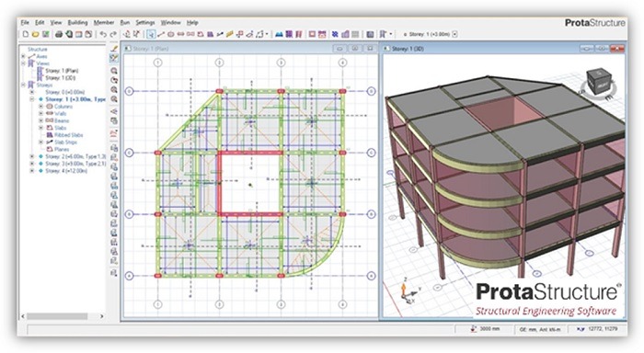Click the top magnifier zoom icon in vertical toolbar
The image size is (644, 353).
click(114, 71)
